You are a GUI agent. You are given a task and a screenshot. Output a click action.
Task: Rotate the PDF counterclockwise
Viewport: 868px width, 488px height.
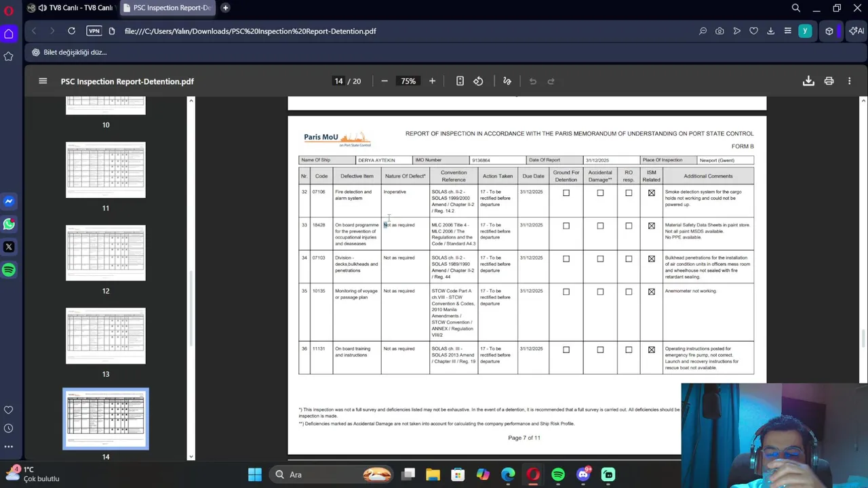pos(478,81)
